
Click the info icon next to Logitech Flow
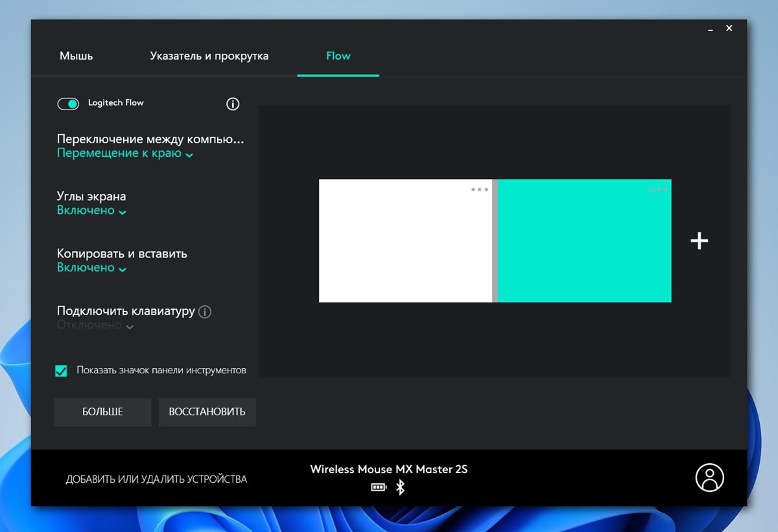tap(233, 104)
